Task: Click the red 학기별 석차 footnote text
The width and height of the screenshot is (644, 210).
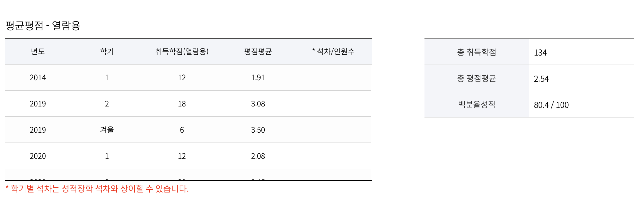Action: pyautogui.click(x=97, y=189)
